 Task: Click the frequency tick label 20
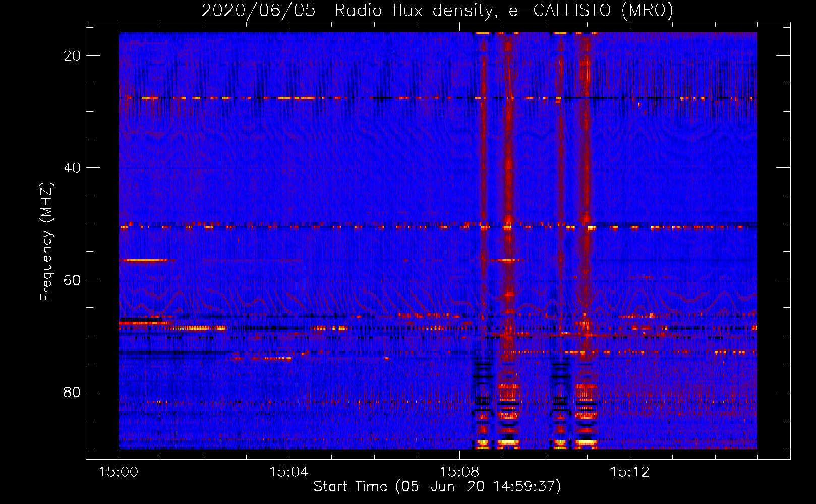72,56
